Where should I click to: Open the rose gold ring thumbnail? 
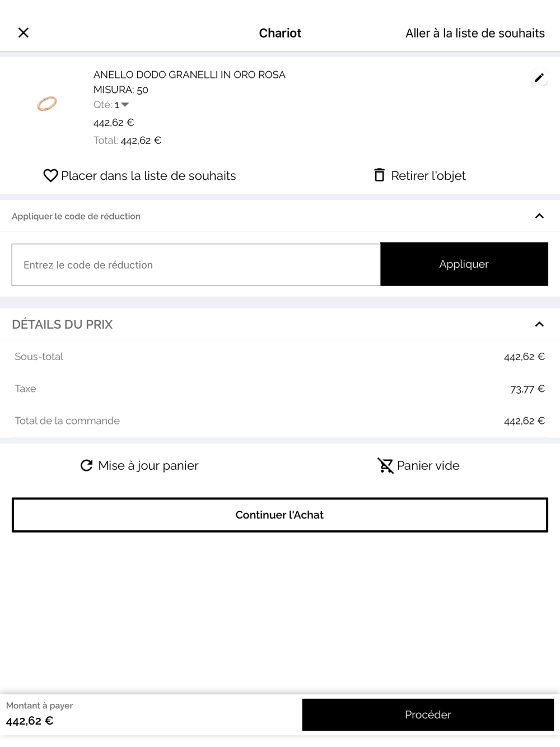[x=47, y=104]
